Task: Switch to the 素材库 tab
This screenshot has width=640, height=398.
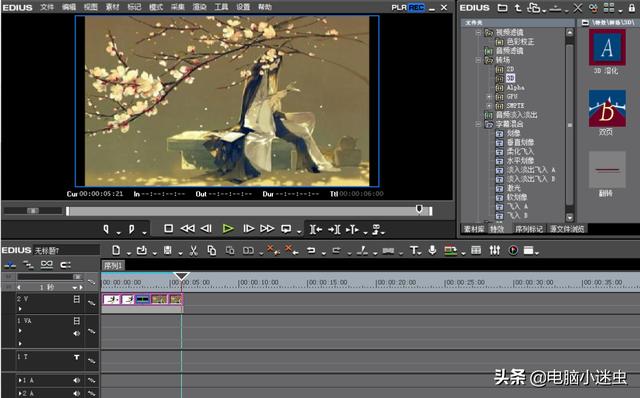Action: pyautogui.click(x=474, y=229)
